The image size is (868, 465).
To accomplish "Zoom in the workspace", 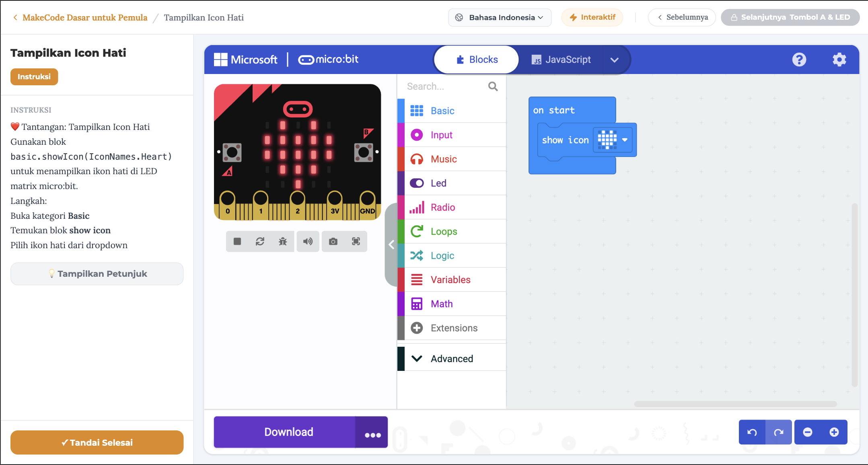I will [x=834, y=432].
